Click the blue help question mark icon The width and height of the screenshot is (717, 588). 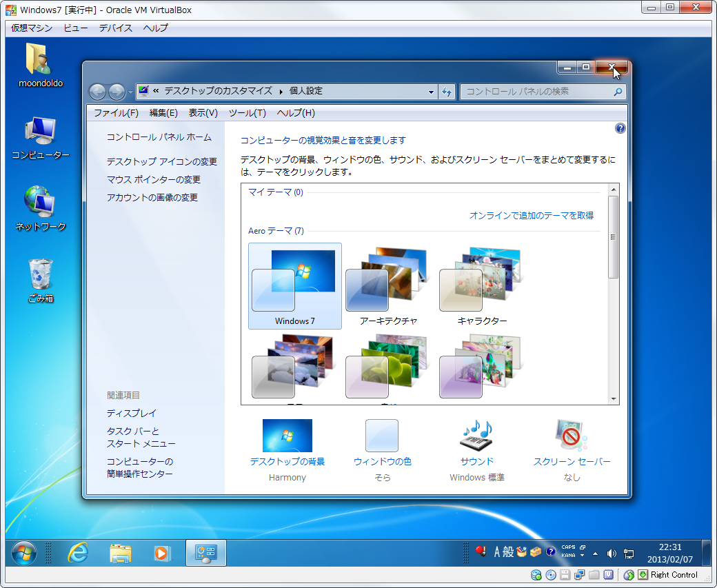coord(620,128)
